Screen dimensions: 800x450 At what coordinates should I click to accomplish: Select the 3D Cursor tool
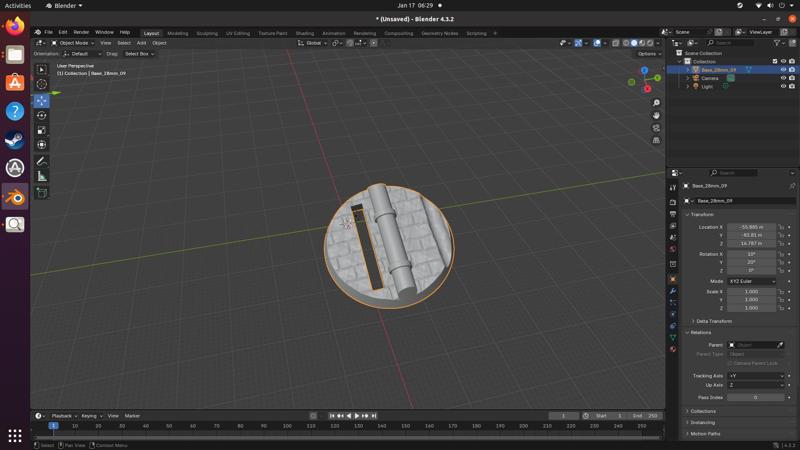(x=42, y=84)
